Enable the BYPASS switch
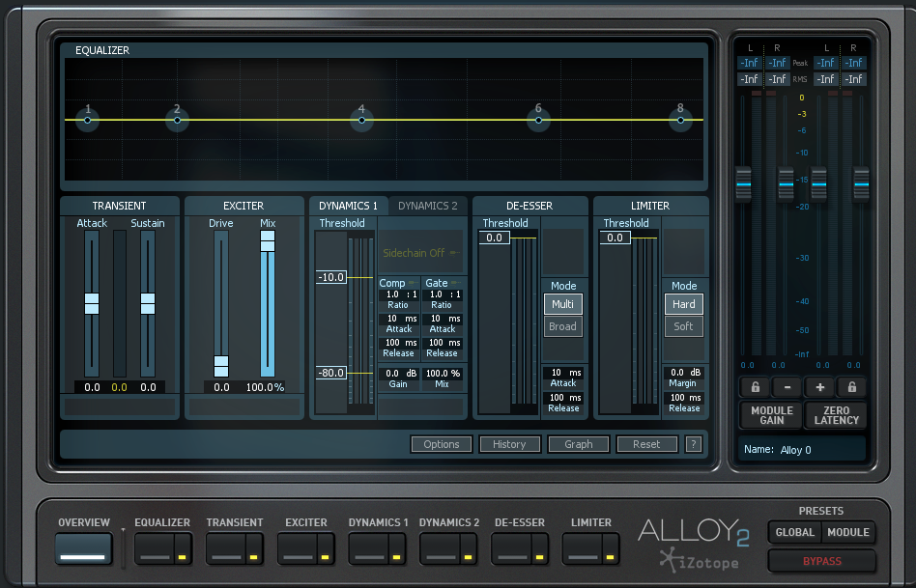Screen dimensions: 916x588 point(822,561)
